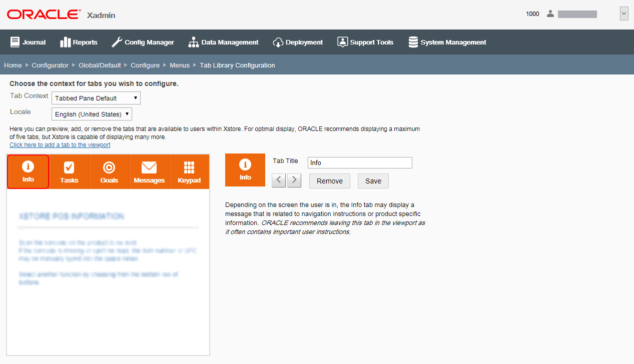The image size is (634, 364).
Task: Click the user profile icon
Action: click(550, 13)
